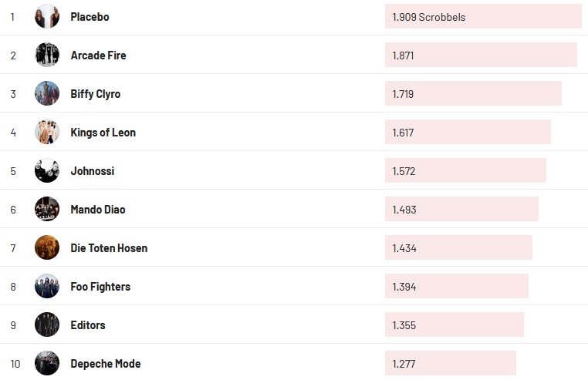Open Die Toten Hosen artist link
This screenshot has height=380, width=588.
(109, 248)
